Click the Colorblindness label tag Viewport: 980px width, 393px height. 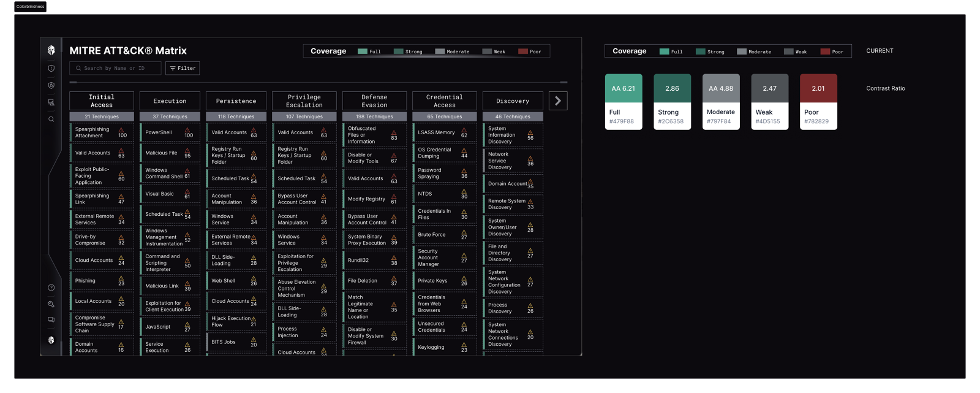point(30,7)
